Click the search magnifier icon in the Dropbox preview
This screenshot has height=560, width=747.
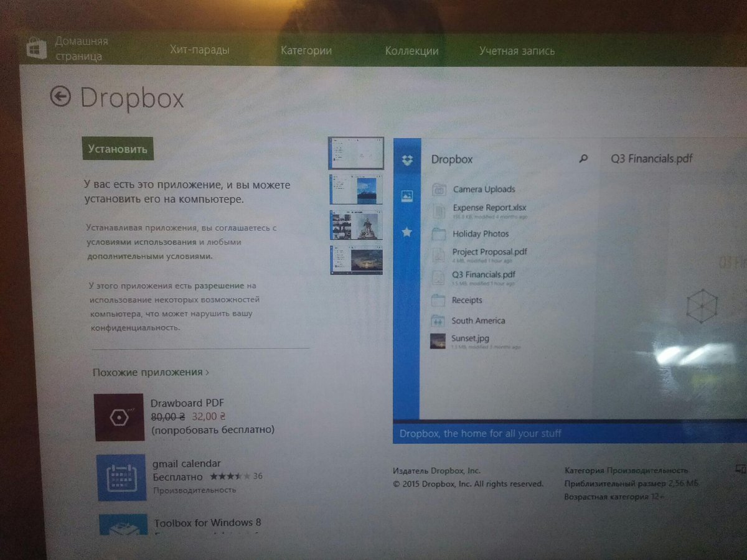point(583,159)
